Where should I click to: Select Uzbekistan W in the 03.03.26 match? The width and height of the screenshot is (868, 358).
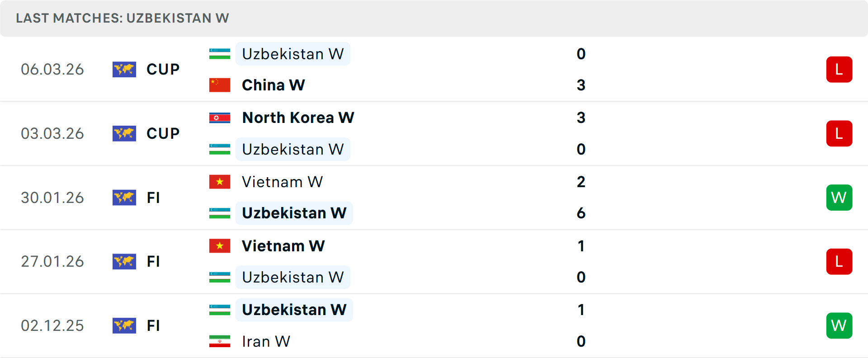293,150
